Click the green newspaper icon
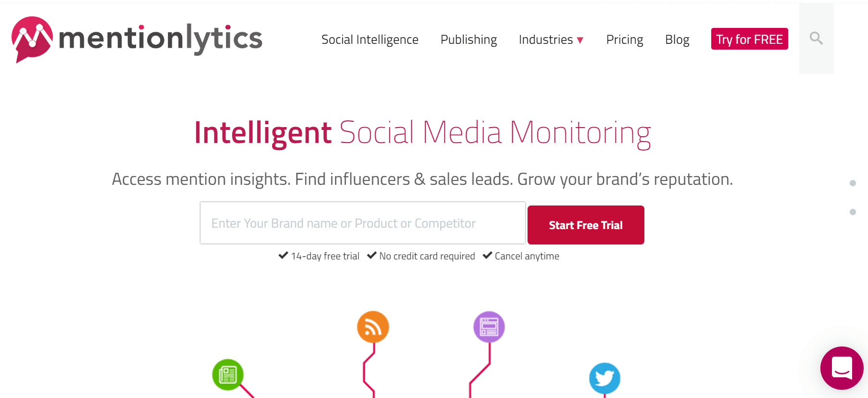 (228, 374)
